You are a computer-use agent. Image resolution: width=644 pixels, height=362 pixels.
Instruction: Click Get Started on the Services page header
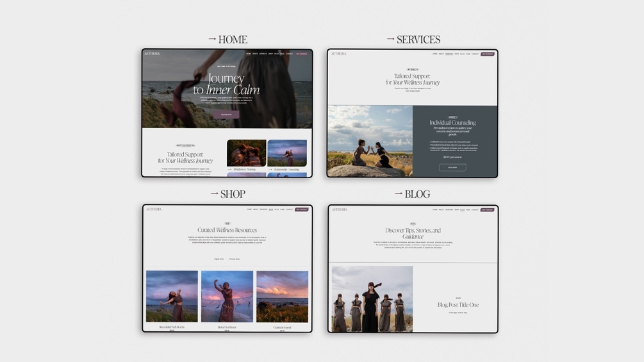pos(488,54)
